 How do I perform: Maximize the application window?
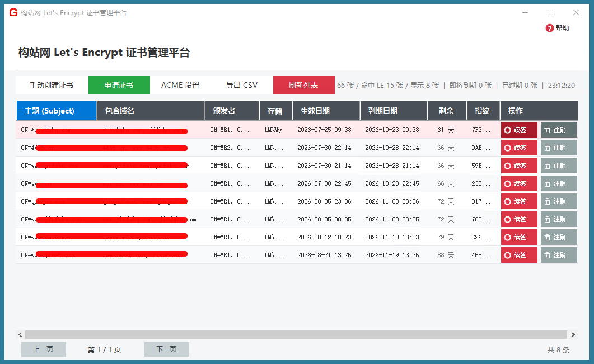[550, 12]
